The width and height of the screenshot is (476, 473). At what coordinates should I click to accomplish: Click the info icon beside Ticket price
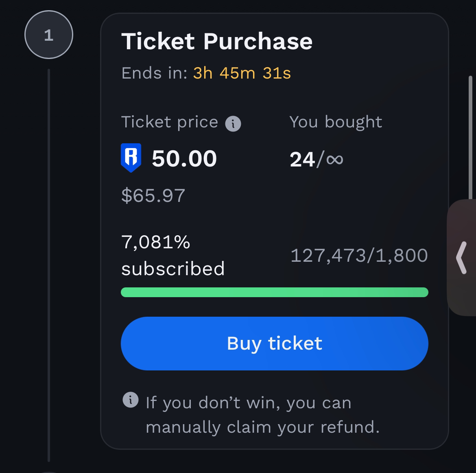[233, 123]
